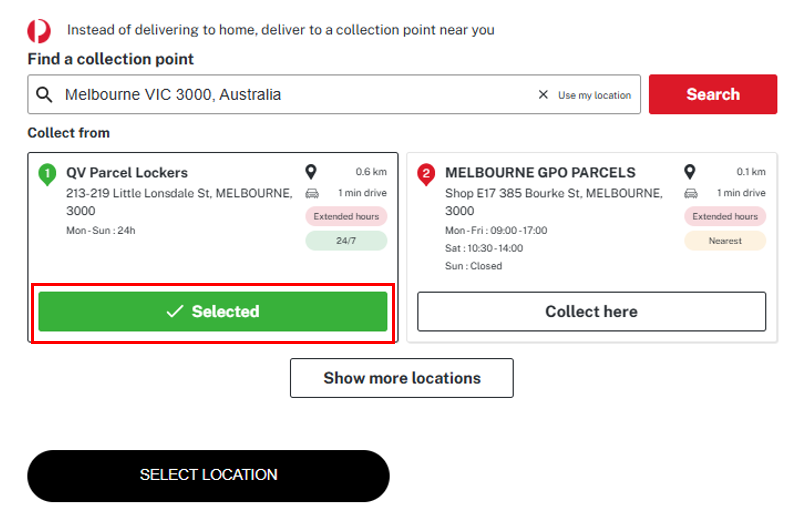This screenshot has width=812, height=512.
Task: Clear the location search text
Action: tap(543, 95)
